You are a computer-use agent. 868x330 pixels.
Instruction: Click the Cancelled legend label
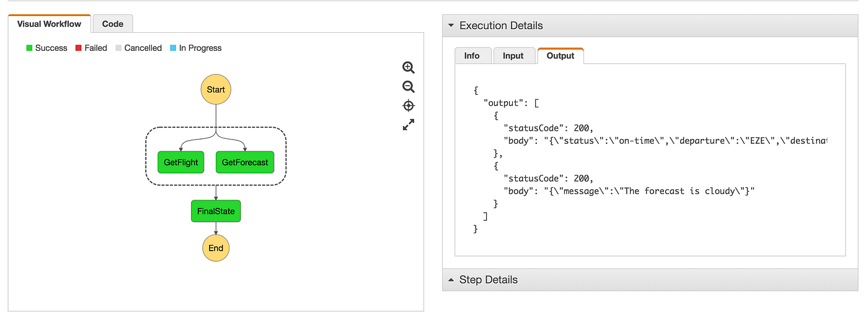(x=143, y=48)
